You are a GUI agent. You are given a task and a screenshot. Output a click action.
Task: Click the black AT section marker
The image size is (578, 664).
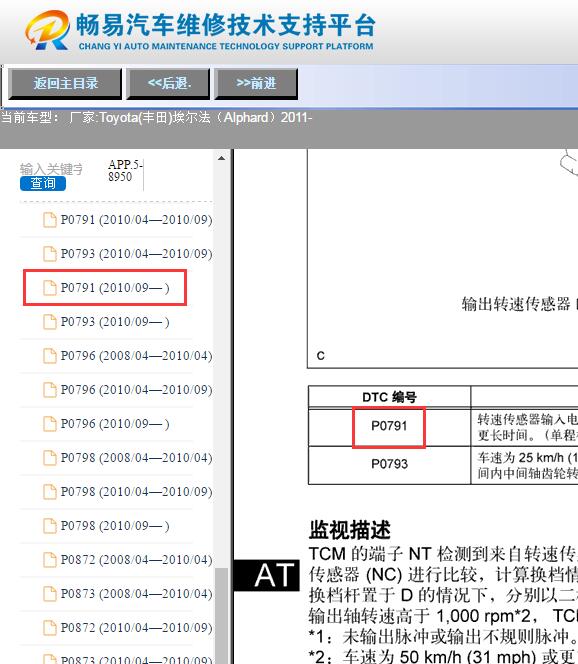267,575
